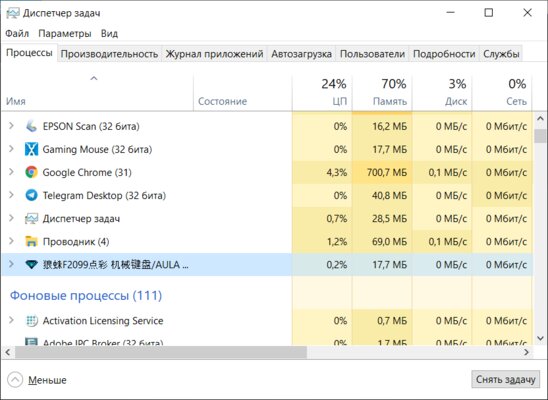
Task: Click the Telegram Desktop icon
Action: 31,195
